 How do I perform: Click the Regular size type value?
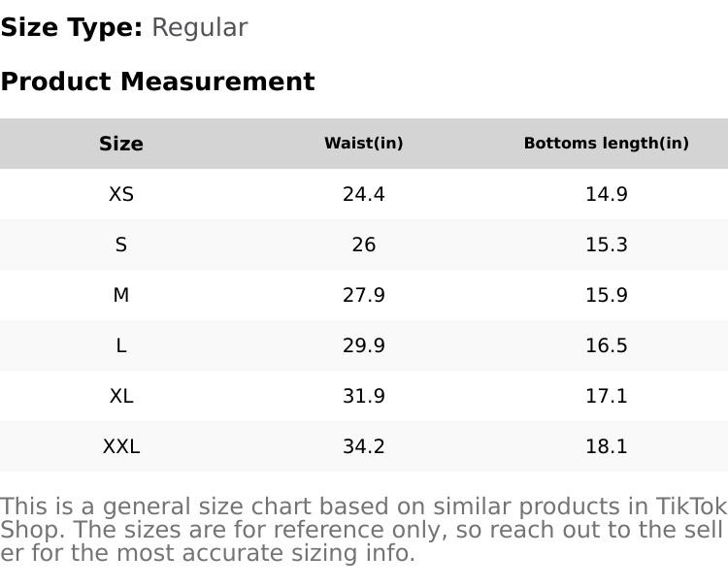(199, 27)
